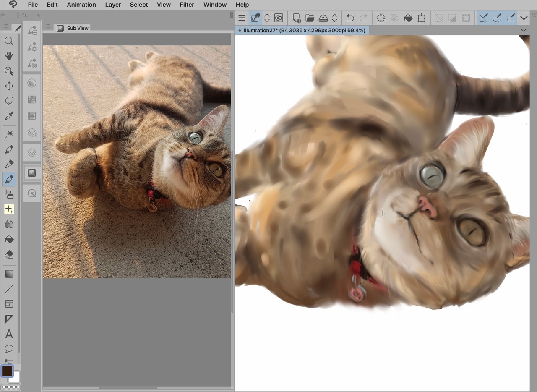Open the Sub View palette picture icon

pos(32,173)
